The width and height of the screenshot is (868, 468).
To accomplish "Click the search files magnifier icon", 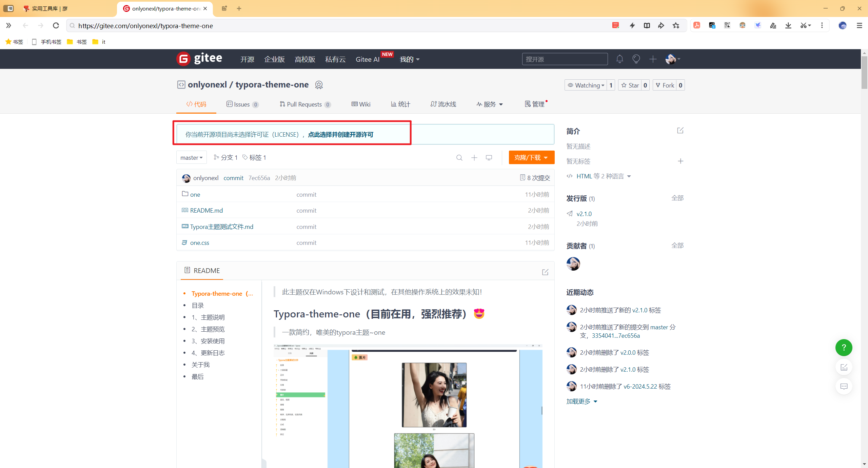I will pyautogui.click(x=459, y=158).
